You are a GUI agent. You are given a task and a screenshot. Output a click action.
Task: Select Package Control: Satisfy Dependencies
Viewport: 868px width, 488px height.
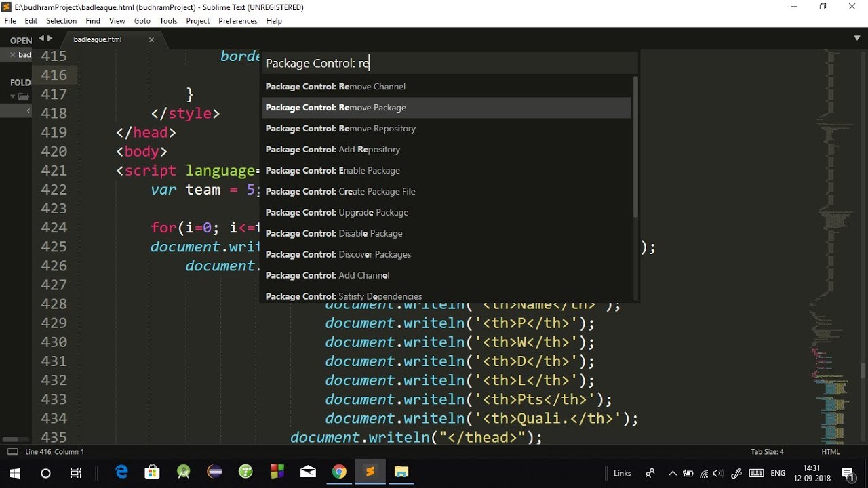pos(446,296)
